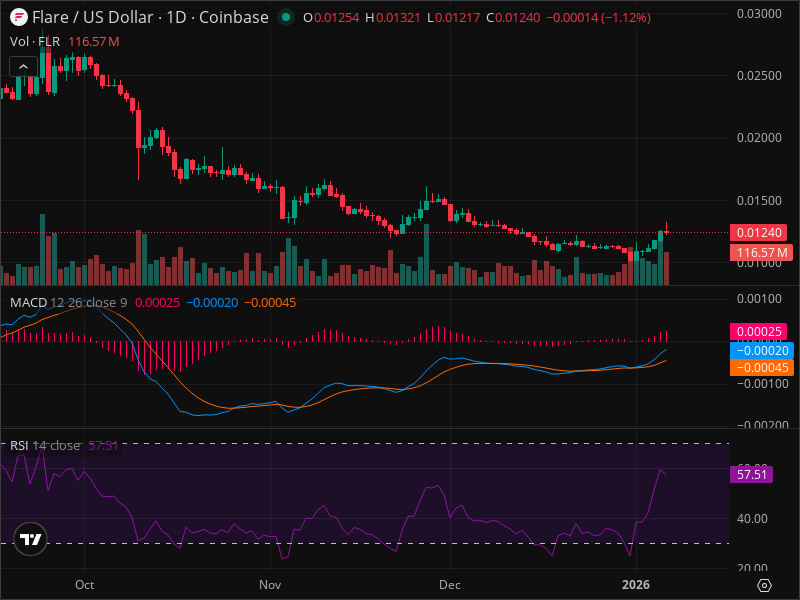
Task: Click the Oct label on time axis
Action: [84, 585]
